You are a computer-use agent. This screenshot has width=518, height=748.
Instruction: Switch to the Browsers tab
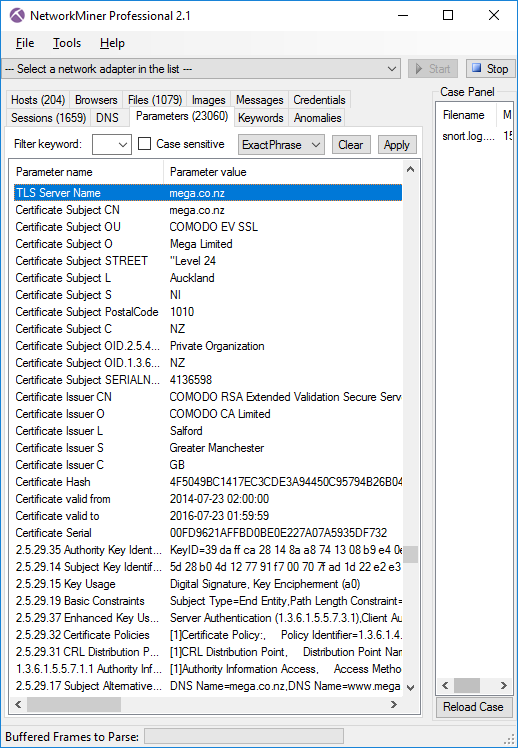click(x=96, y=100)
